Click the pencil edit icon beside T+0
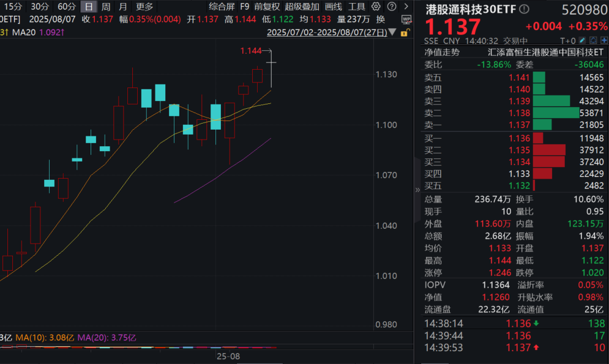Screen dimensions: 609x364 581,40
